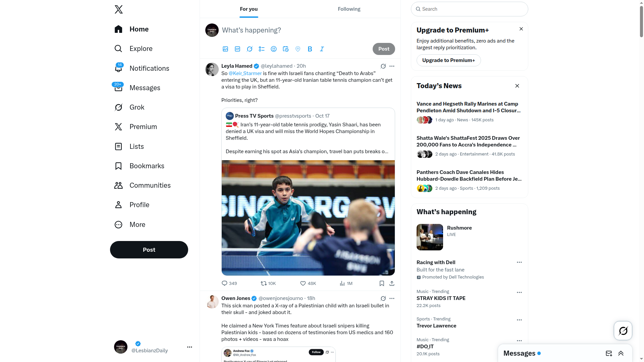The height and width of the screenshot is (362, 644).
Task: Like Leyla Hamed's post
Action: [308, 284]
